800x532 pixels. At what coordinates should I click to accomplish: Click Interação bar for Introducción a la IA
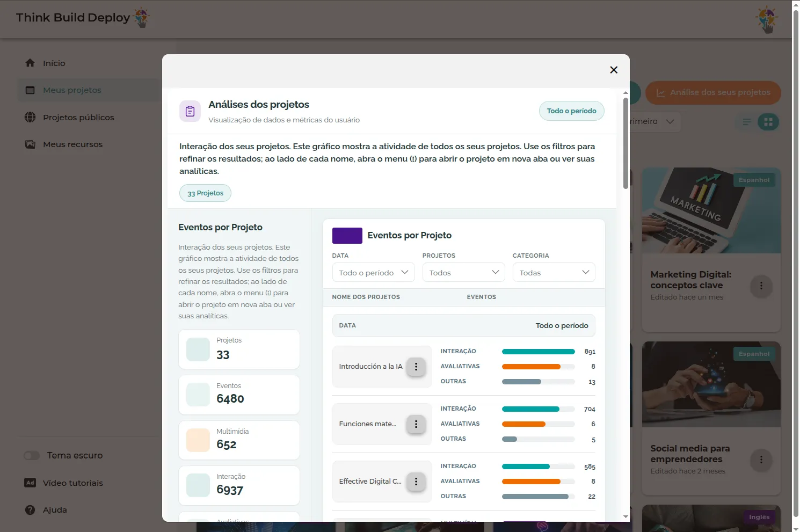point(539,352)
